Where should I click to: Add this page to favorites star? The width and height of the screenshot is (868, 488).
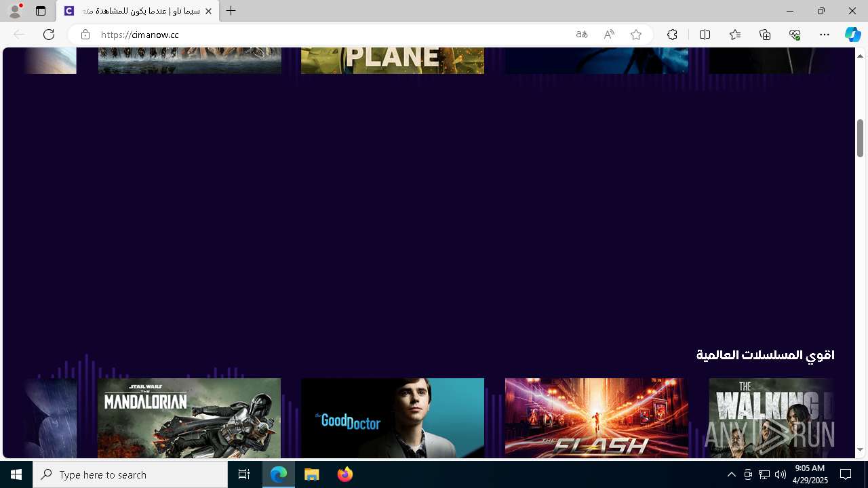pyautogui.click(x=636, y=35)
